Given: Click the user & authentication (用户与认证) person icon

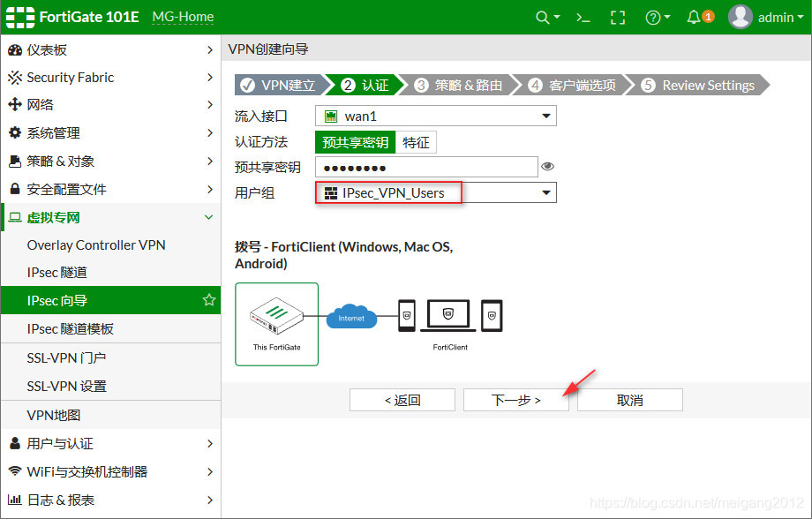Looking at the screenshot, I should pyautogui.click(x=15, y=443).
